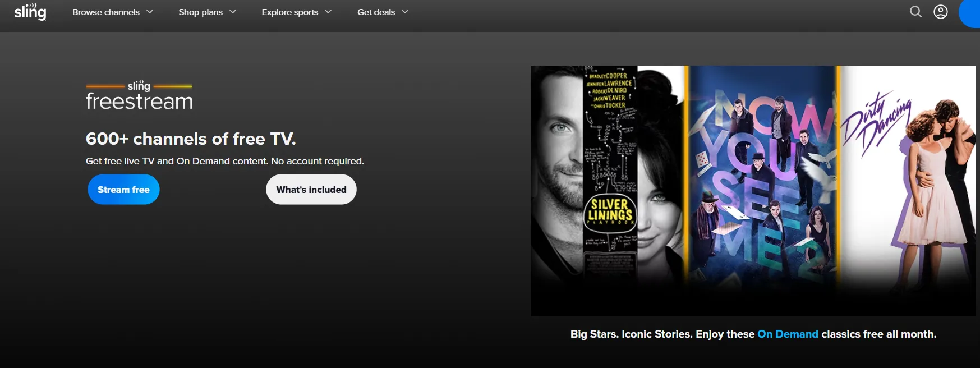Expand the chevron next to Explore sports
980x368 pixels.
point(328,12)
